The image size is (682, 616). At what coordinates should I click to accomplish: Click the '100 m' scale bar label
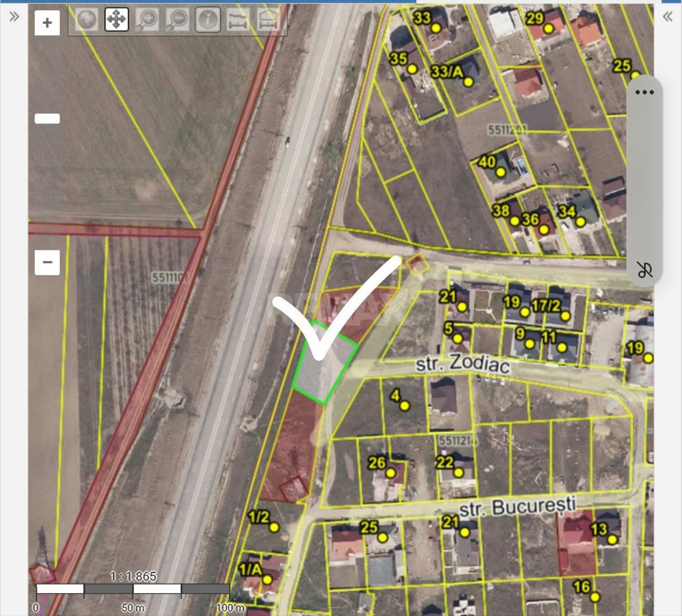click(230, 608)
